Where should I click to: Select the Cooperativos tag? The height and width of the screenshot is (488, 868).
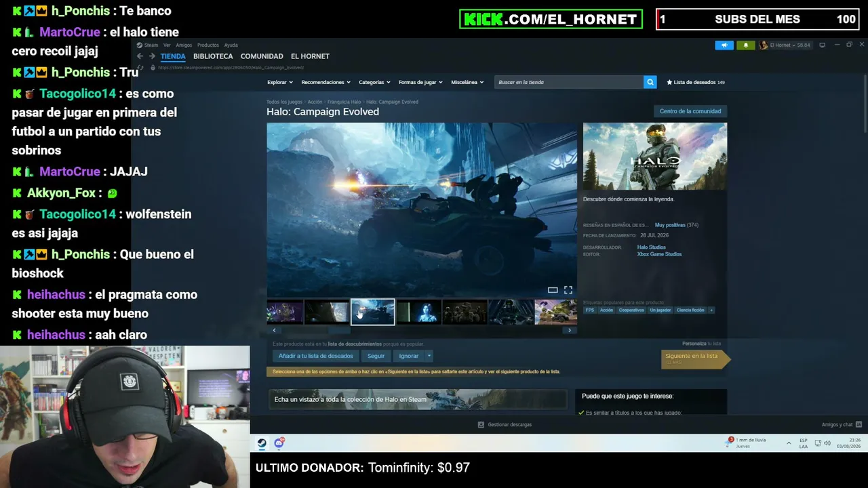631,310
